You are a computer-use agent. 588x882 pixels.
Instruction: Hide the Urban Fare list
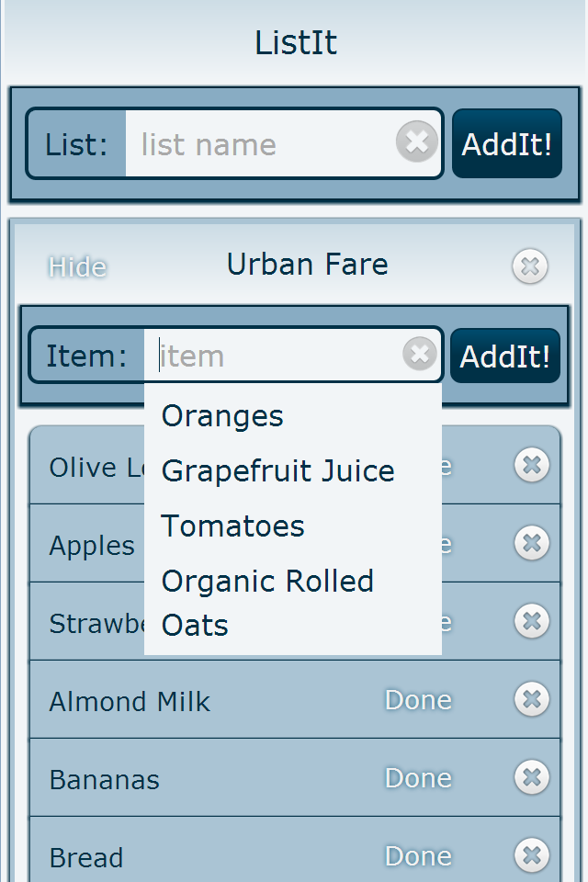click(78, 267)
